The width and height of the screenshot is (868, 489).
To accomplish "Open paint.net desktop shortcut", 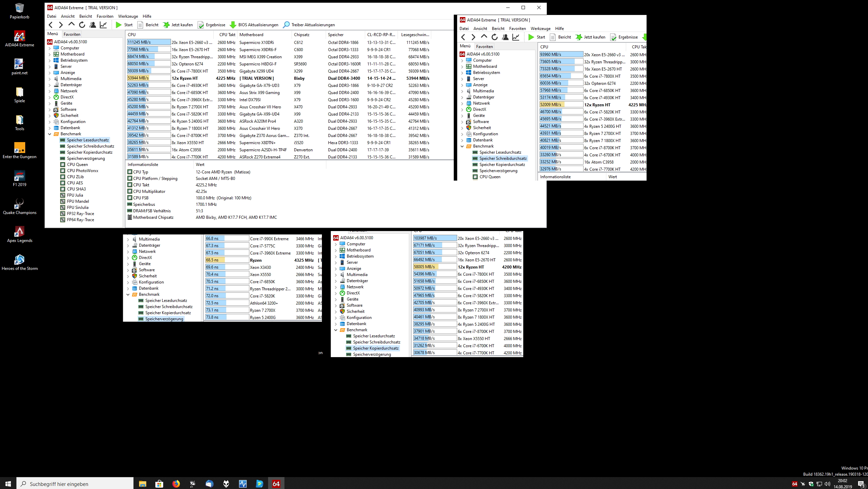I will (x=19, y=66).
